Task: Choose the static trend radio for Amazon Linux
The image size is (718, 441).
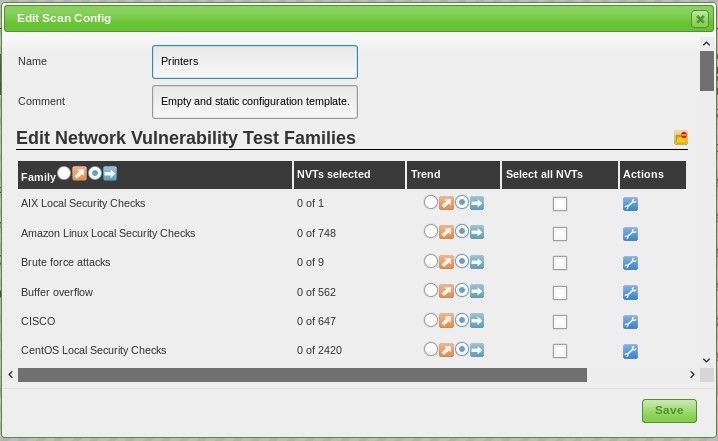Action: (x=462, y=231)
